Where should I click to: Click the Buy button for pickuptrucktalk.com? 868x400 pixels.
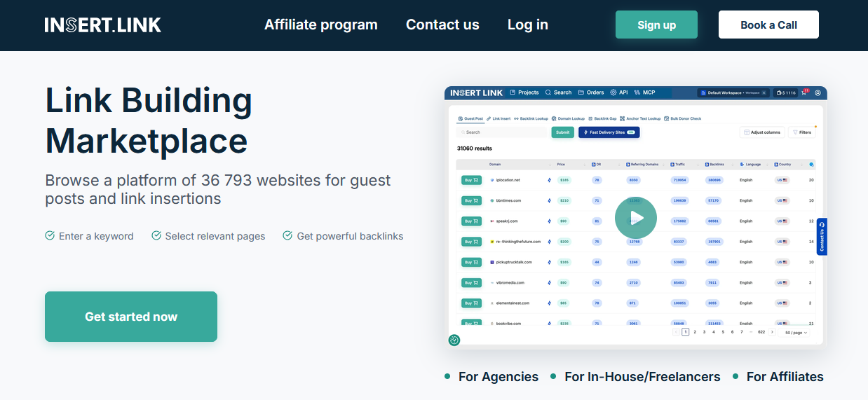[471, 262]
